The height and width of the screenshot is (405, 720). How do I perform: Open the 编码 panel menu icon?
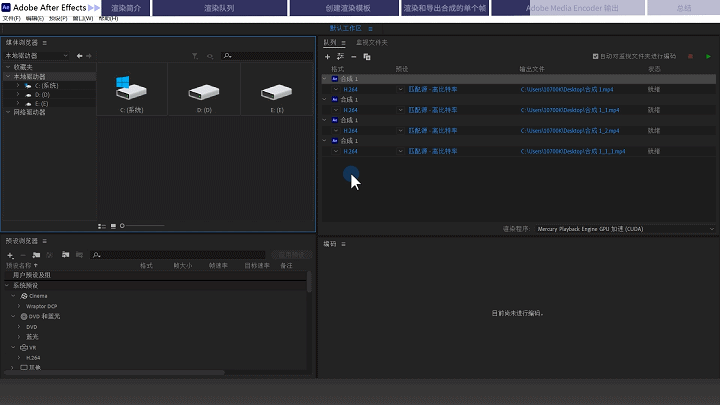(x=343, y=244)
